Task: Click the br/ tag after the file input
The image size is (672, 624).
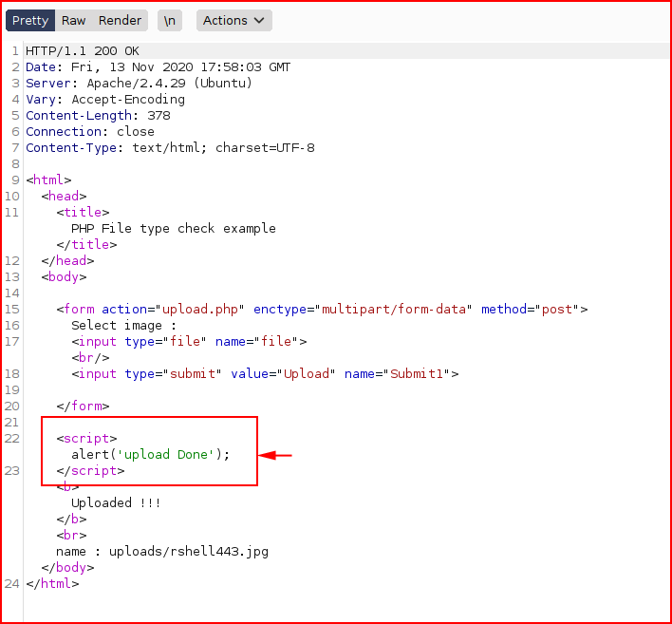Action: point(90,358)
